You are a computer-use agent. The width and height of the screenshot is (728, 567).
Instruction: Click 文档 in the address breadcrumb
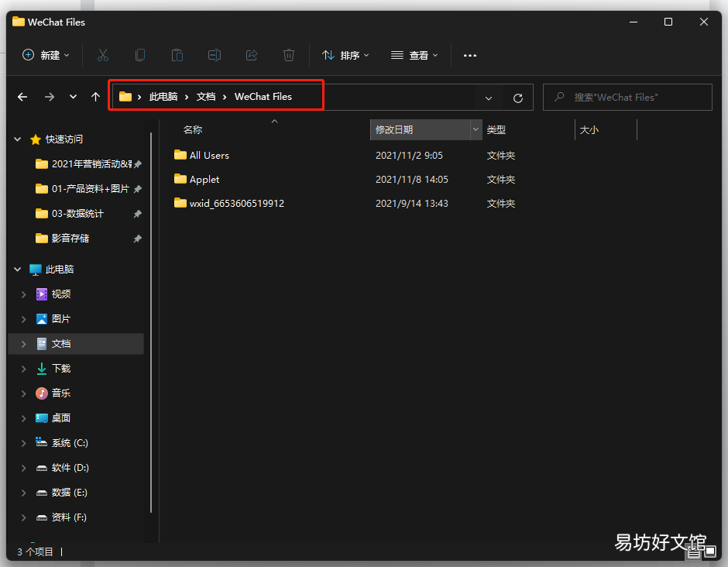(206, 97)
